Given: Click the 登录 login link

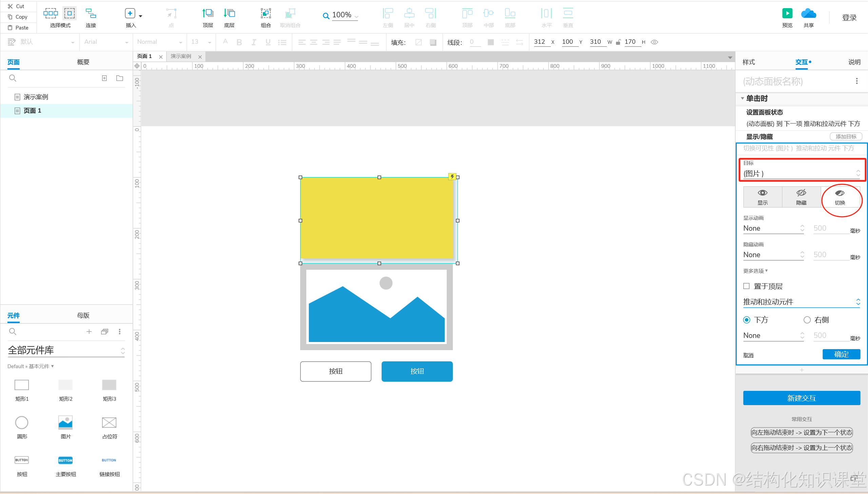Looking at the screenshot, I should point(849,18).
